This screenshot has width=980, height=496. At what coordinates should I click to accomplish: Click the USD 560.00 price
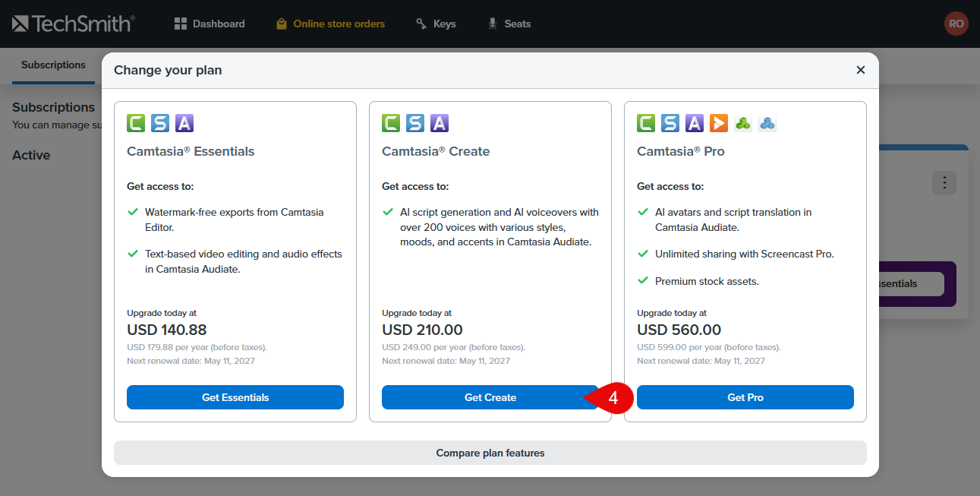[679, 330]
